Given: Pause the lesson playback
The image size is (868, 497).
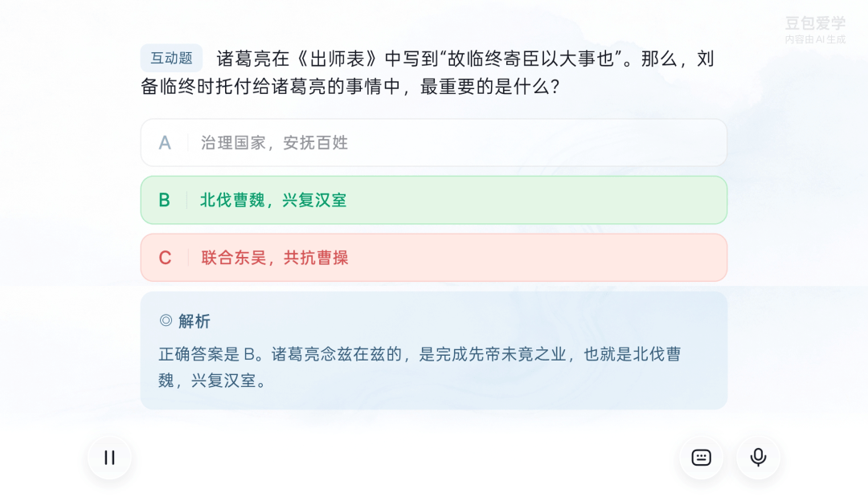Looking at the screenshot, I should coord(109,457).
